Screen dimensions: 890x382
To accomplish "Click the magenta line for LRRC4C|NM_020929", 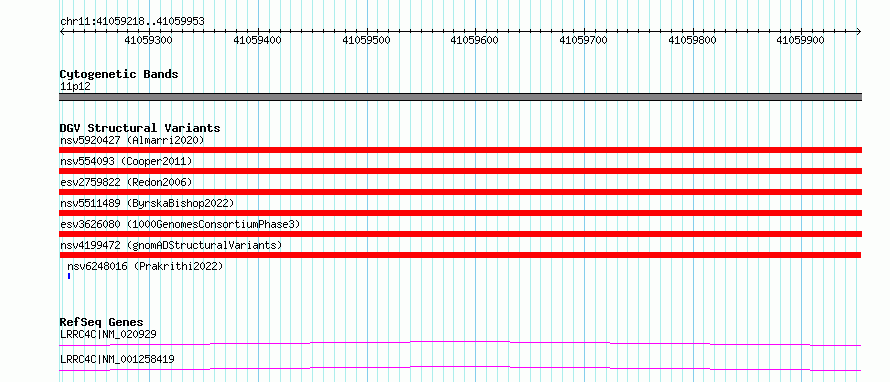I will pyautogui.click(x=460, y=343).
